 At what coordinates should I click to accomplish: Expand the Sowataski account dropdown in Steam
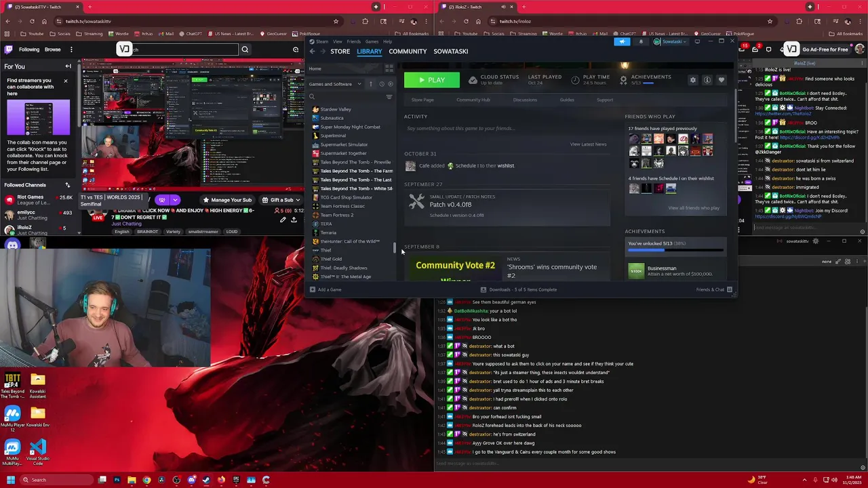coord(671,41)
